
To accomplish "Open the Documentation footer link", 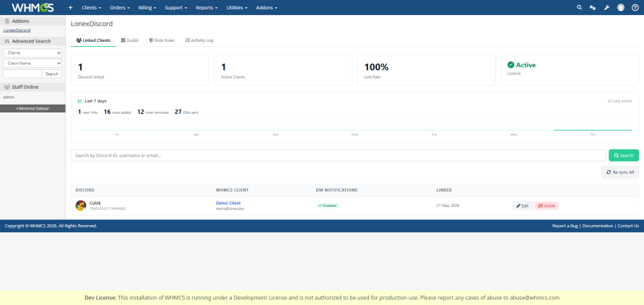I will (x=598, y=226).
